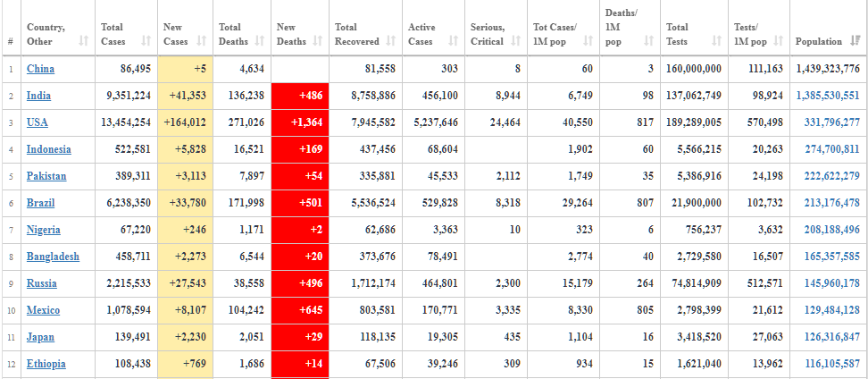Image resolution: width=868 pixels, height=379 pixels.
Task: Sort by the Country, Other sort icon
Action: pyautogui.click(x=84, y=41)
